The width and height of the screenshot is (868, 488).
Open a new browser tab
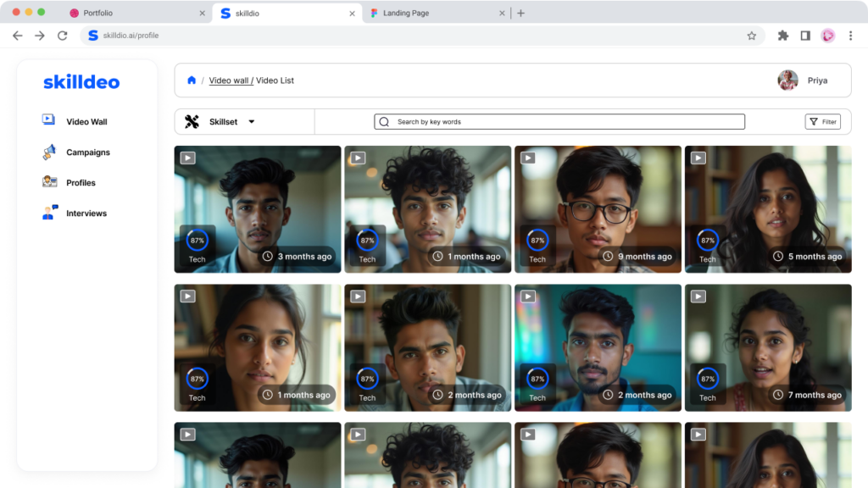pos(521,14)
